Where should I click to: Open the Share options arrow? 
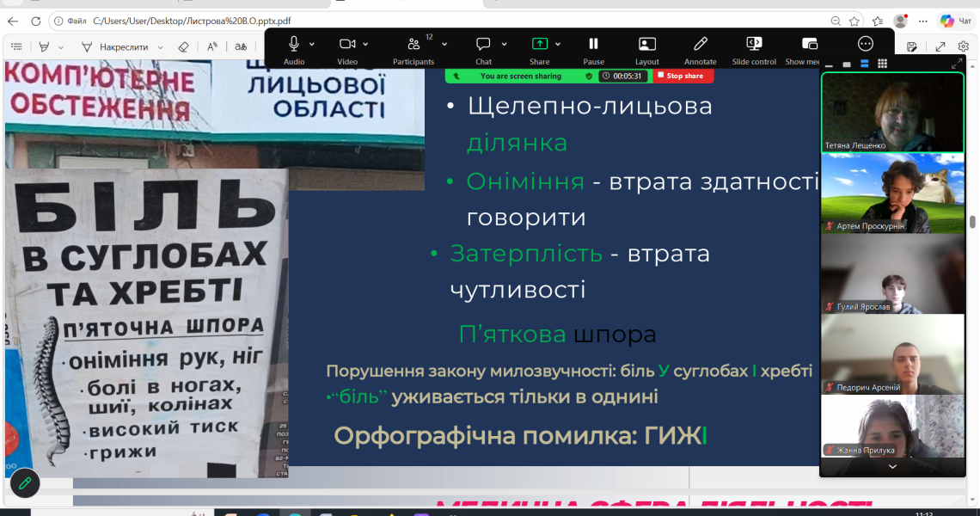(558, 45)
